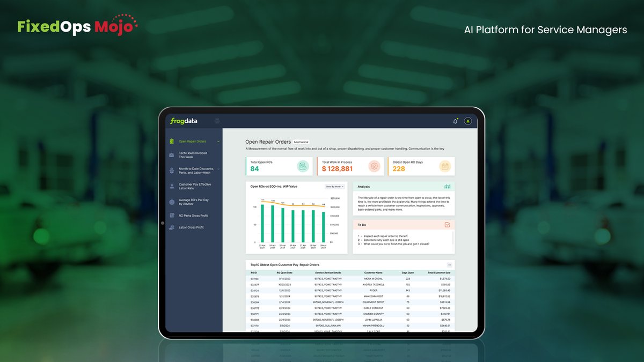The height and width of the screenshot is (362, 644).
Task: Select customer ANDREA TAZEWELL in table
Action: point(374,284)
